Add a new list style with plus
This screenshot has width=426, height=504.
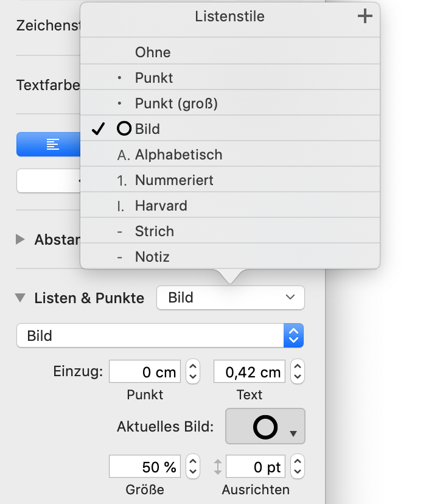365,16
